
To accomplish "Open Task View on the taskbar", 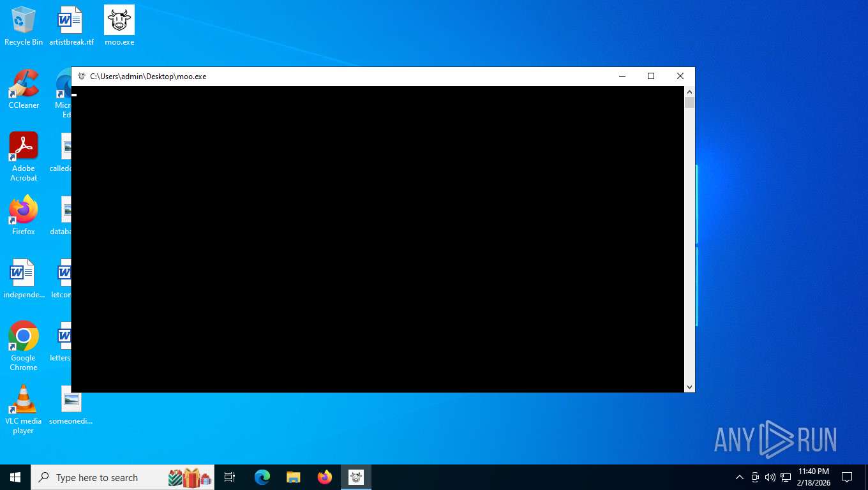I will point(230,477).
